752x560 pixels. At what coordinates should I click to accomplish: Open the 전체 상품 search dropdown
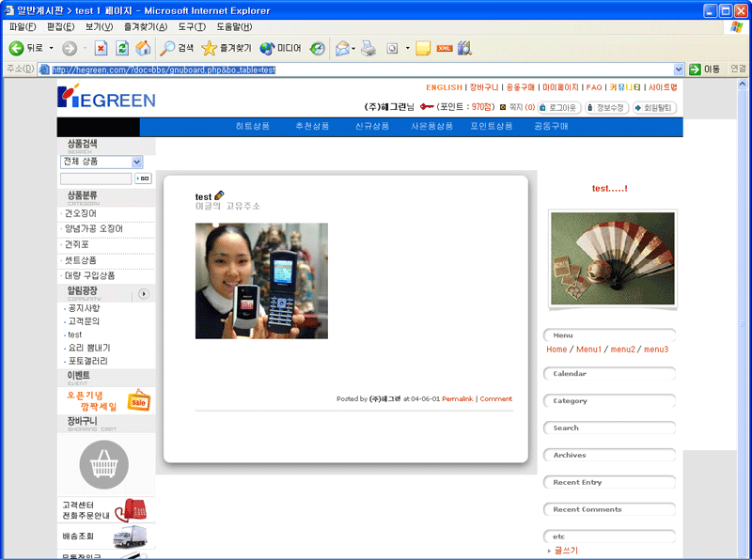tap(101, 162)
